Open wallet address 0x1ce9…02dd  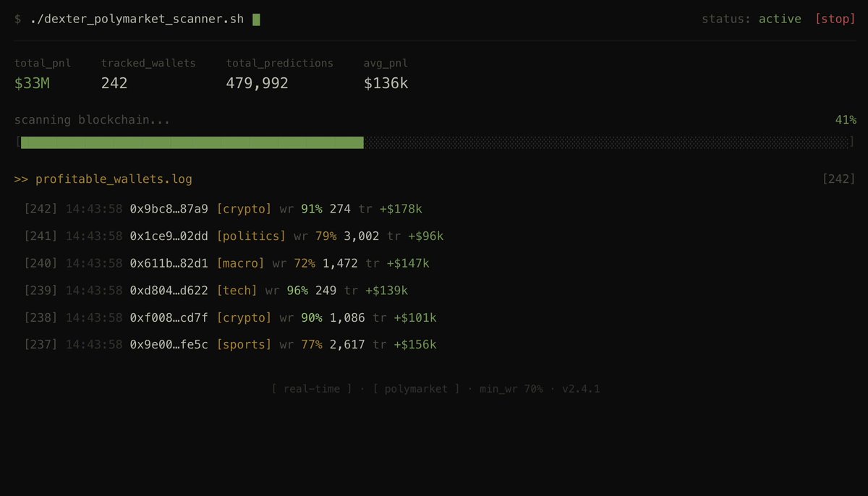(x=169, y=236)
